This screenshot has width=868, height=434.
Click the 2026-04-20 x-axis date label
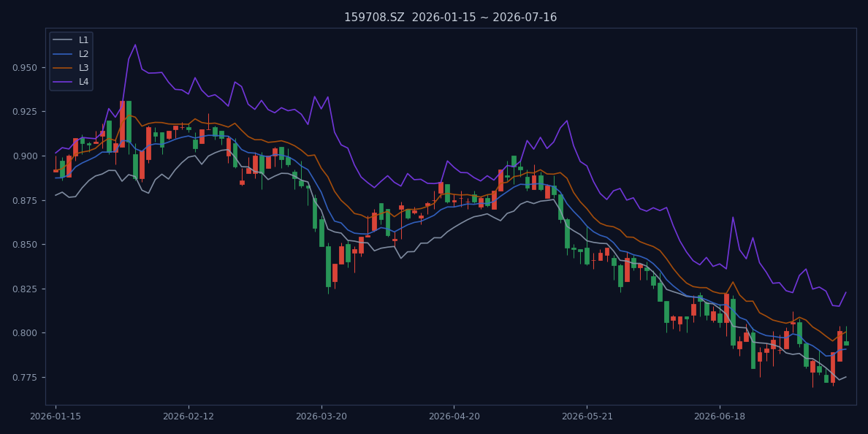click(x=454, y=416)
